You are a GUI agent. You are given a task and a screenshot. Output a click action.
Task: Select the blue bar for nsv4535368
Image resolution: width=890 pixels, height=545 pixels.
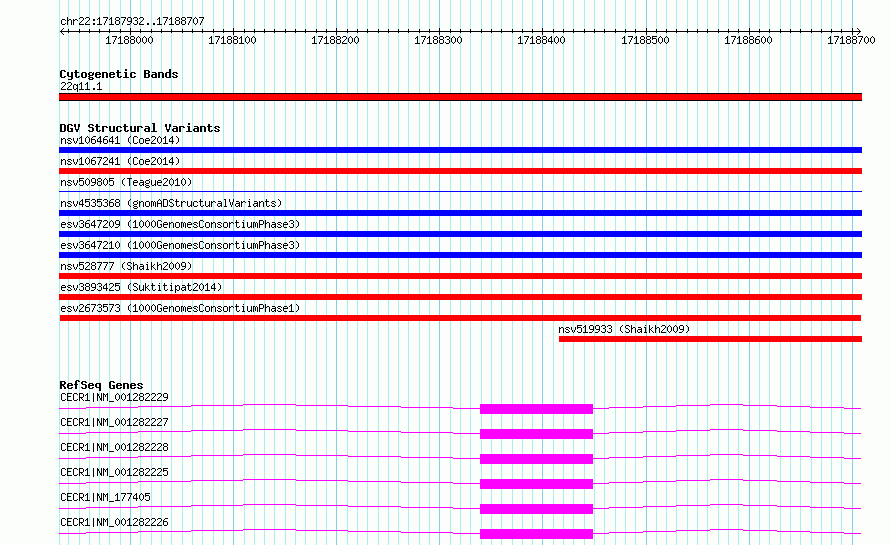[x=460, y=213]
